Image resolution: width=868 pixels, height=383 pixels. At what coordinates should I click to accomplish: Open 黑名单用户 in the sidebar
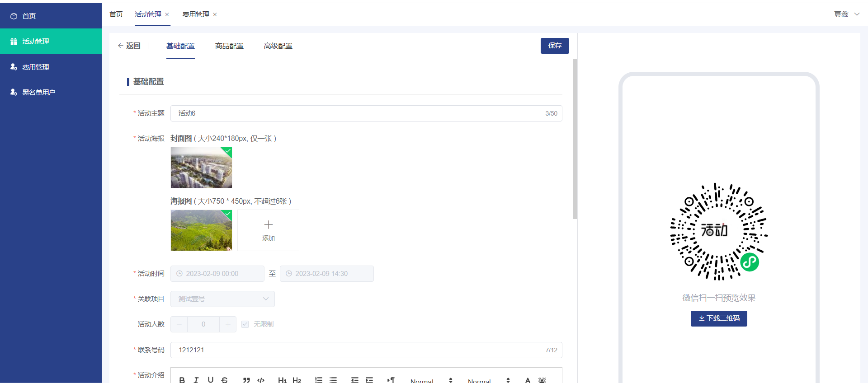[x=51, y=92]
